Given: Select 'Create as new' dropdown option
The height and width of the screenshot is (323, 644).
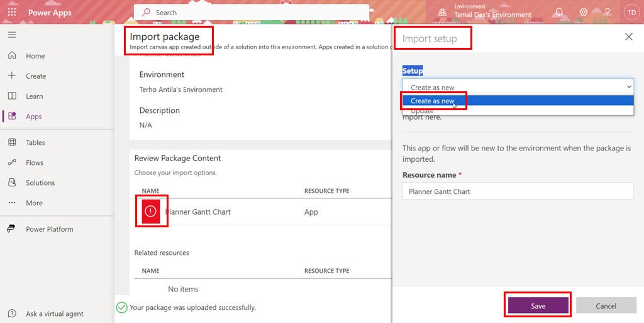Looking at the screenshot, I should [518, 101].
